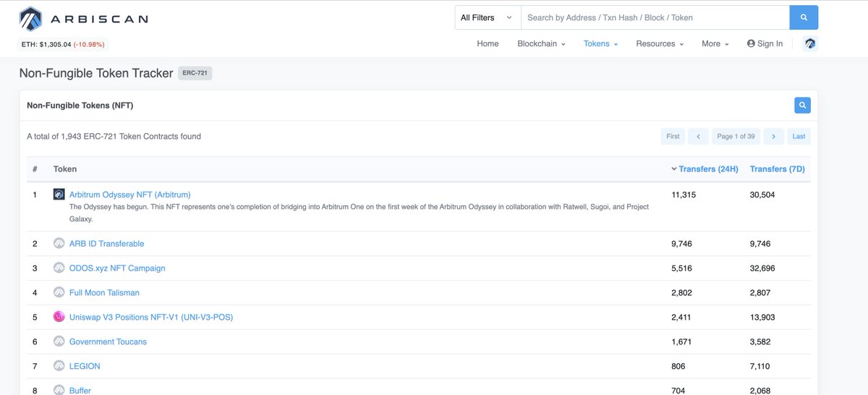Click the 5,516 24H transfers value
The image size is (868, 395).
tap(681, 268)
